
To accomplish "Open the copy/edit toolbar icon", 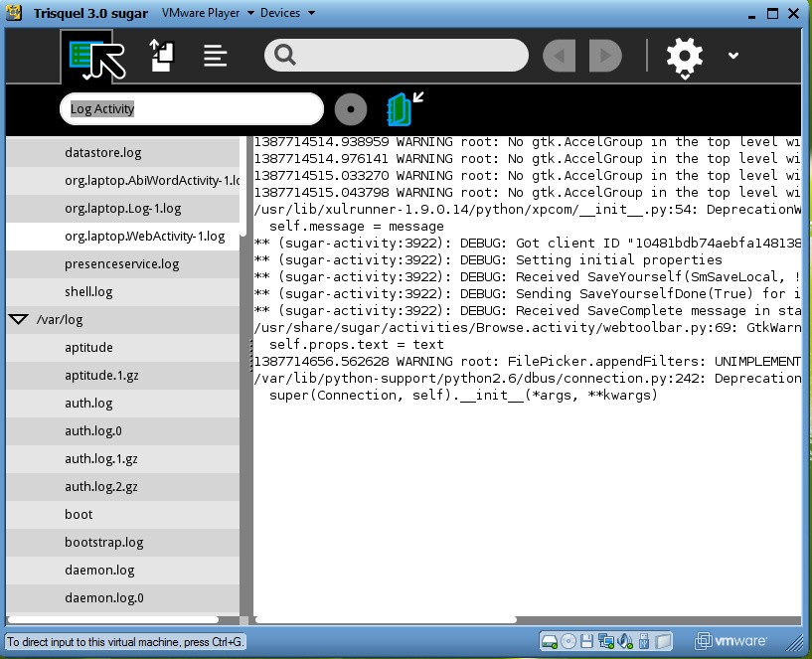I will point(162,56).
